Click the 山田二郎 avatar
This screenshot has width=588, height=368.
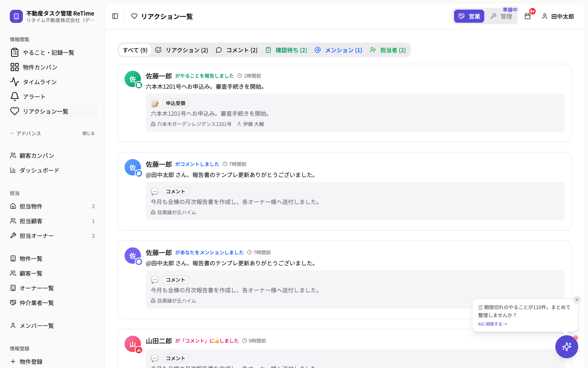pyautogui.click(x=133, y=344)
